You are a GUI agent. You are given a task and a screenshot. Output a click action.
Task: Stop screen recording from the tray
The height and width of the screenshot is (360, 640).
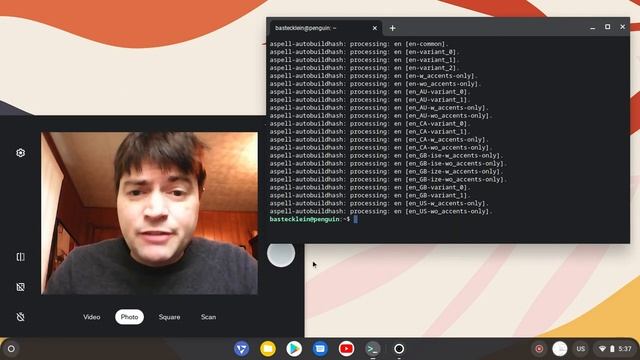539,349
